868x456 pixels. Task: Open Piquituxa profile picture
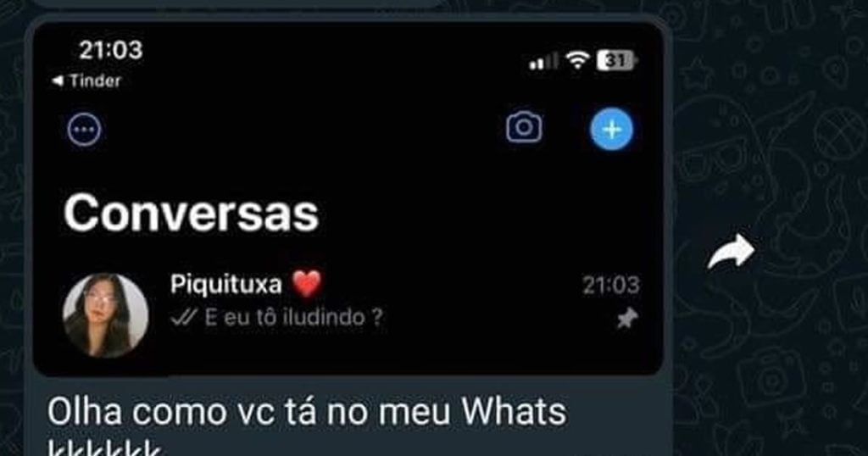pos(105,315)
